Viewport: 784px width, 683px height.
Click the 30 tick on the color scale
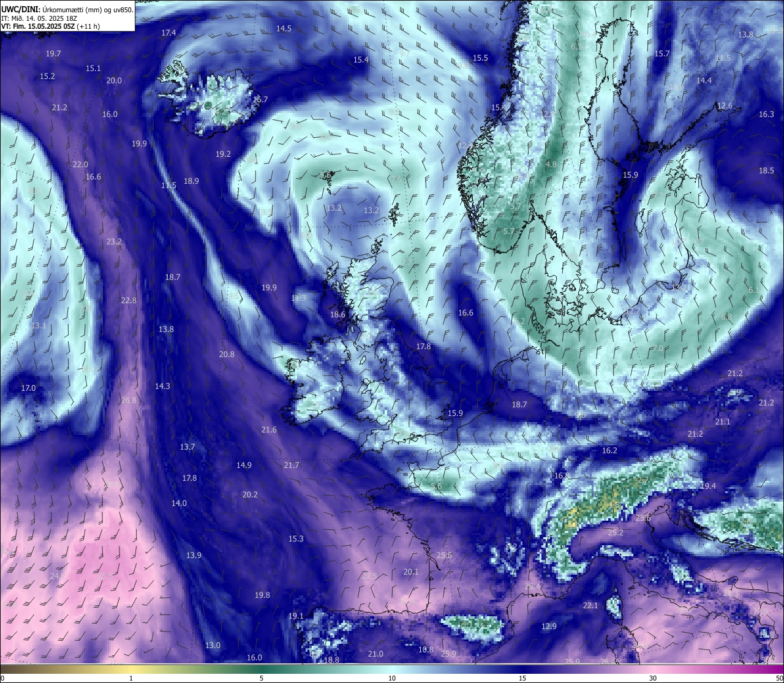653,678
